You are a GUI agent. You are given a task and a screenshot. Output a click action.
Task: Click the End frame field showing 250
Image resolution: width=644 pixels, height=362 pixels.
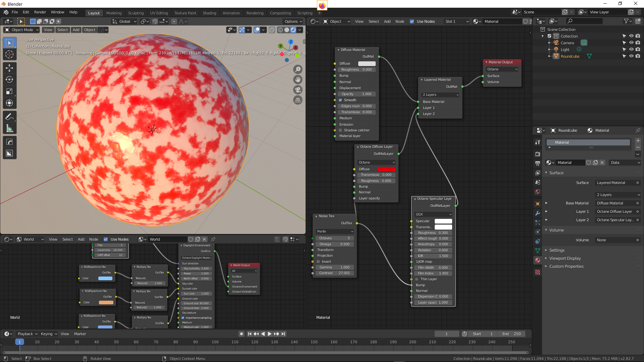[512, 334]
